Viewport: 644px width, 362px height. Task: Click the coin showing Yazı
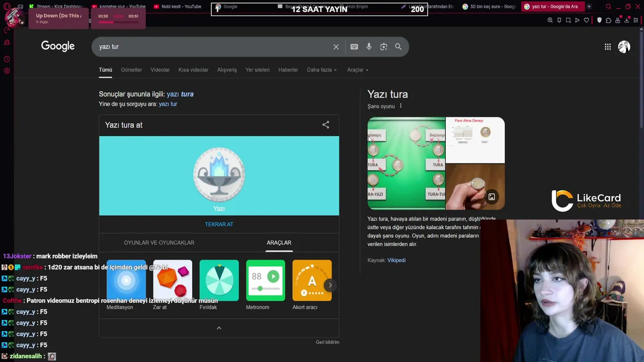pyautogui.click(x=219, y=174)
